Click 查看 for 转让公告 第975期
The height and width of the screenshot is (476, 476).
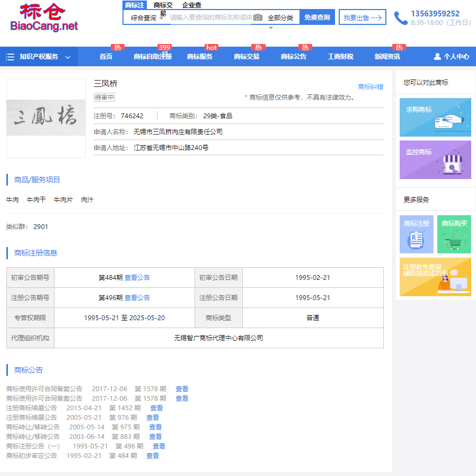(155, 427)
